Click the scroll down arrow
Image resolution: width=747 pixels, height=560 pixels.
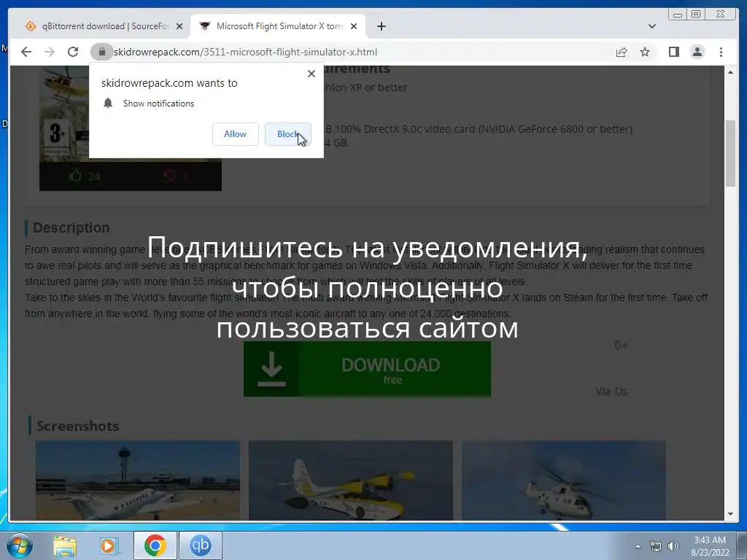click(x=731, y=514)
